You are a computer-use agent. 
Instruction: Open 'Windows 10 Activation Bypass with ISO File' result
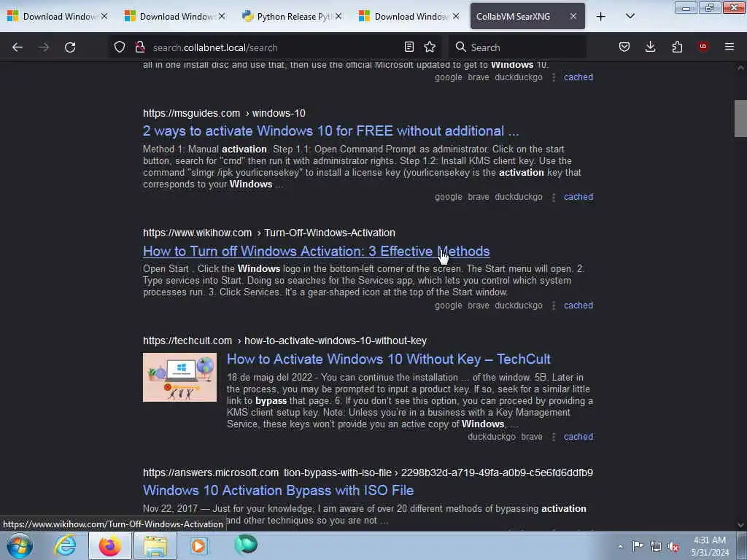tap(278, 490)
